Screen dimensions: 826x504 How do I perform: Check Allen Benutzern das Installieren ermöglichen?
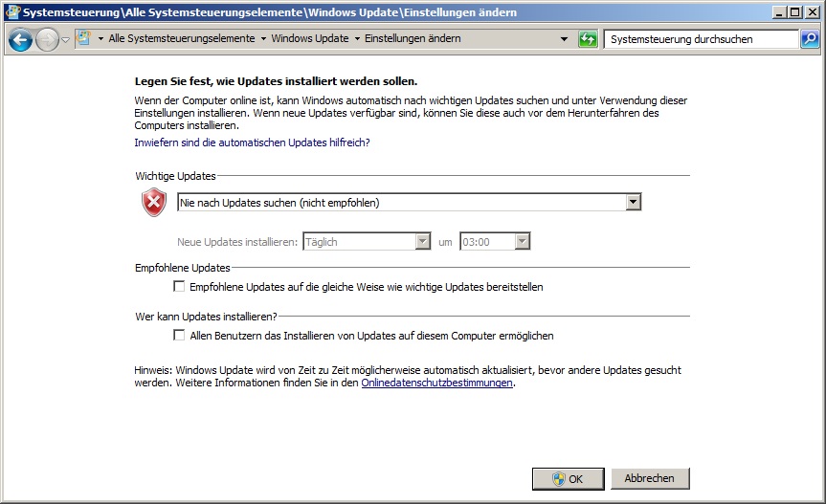pos(179,335)
